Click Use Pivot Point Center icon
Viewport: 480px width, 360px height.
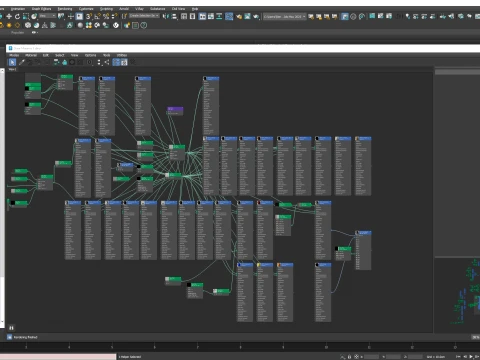(61, 16)
